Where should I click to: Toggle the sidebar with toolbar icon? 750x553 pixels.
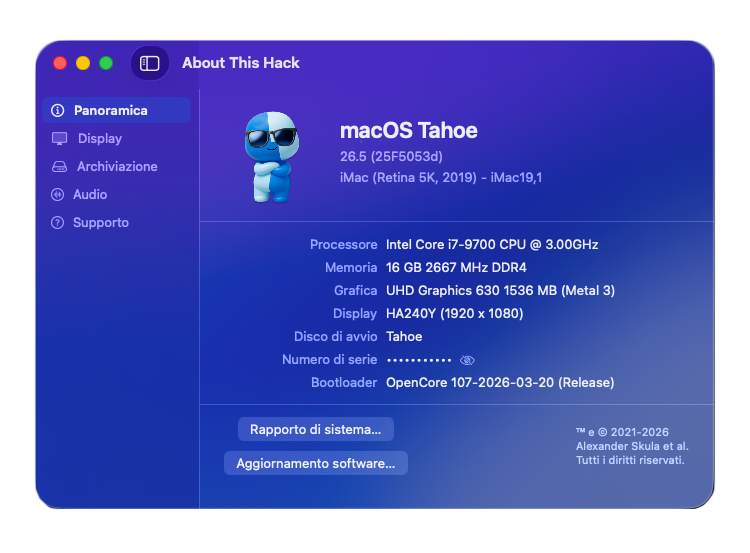coord(150,63)
